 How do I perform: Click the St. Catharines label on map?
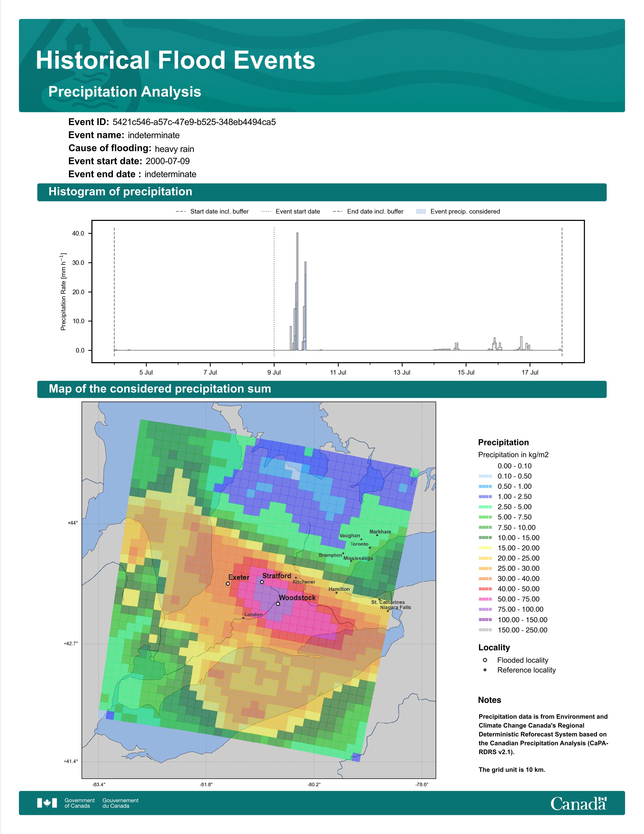[x=388, y=602]
